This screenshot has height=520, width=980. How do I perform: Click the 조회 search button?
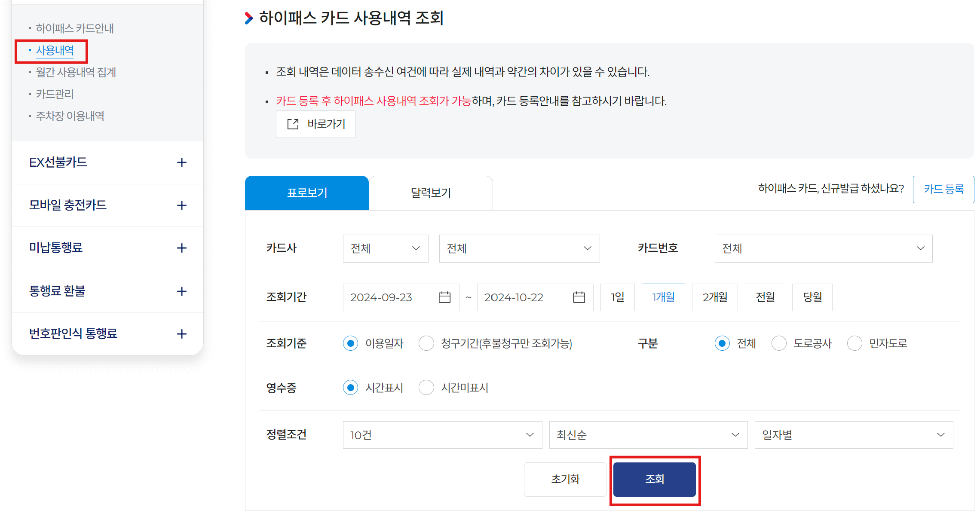click(654, 479)
